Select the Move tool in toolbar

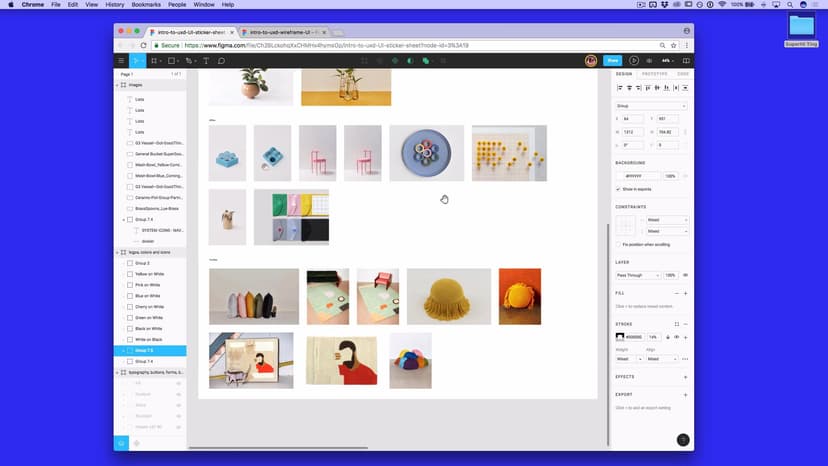tap(138, 61)
